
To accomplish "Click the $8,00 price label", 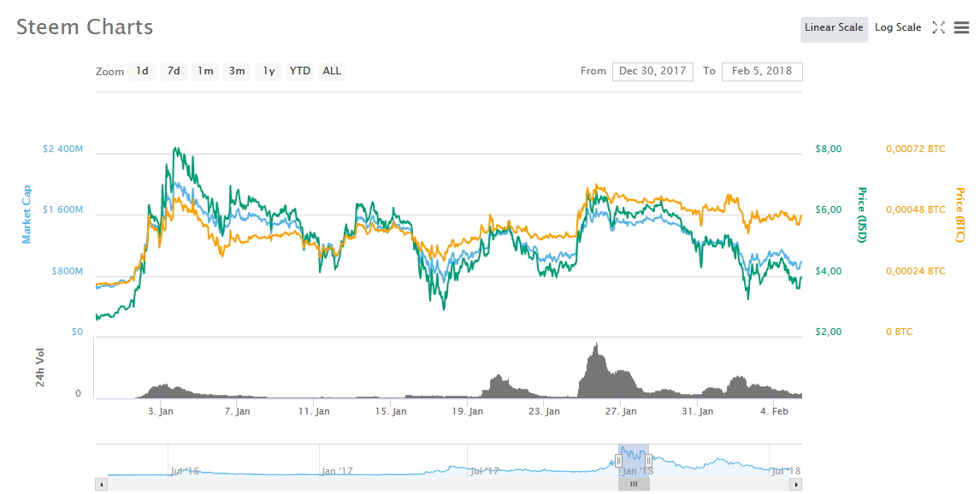I will tap(829, 150).
